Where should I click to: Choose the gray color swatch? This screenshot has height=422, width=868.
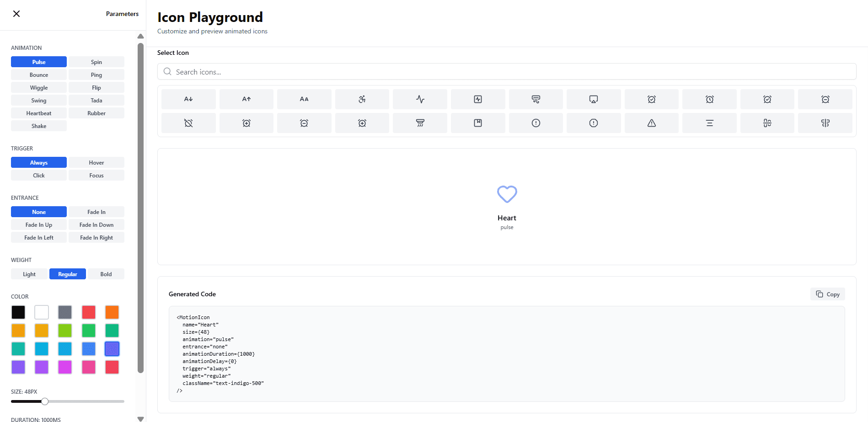tap(65, 312)
